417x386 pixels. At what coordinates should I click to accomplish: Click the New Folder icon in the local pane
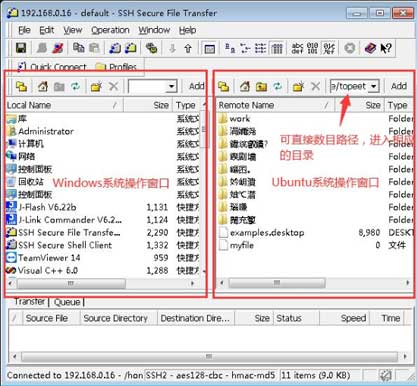(x=96, y=87)
